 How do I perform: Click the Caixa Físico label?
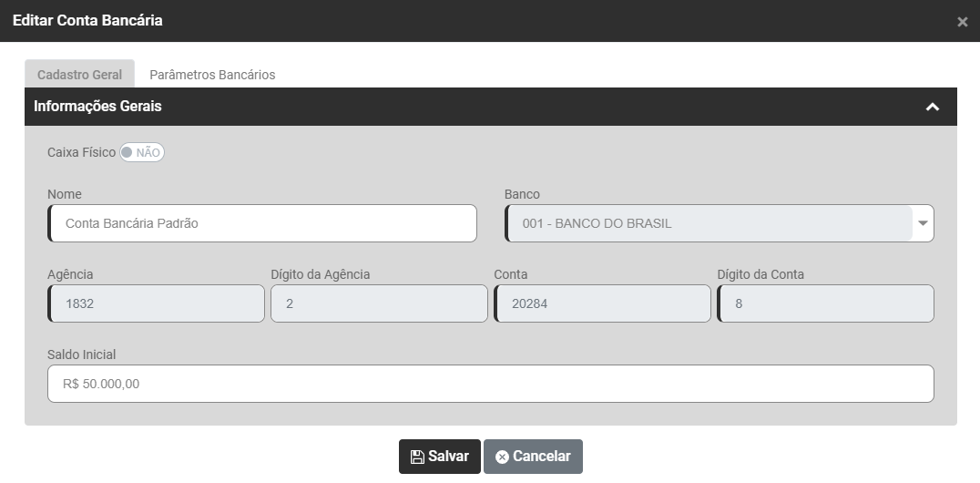point(81,152)
